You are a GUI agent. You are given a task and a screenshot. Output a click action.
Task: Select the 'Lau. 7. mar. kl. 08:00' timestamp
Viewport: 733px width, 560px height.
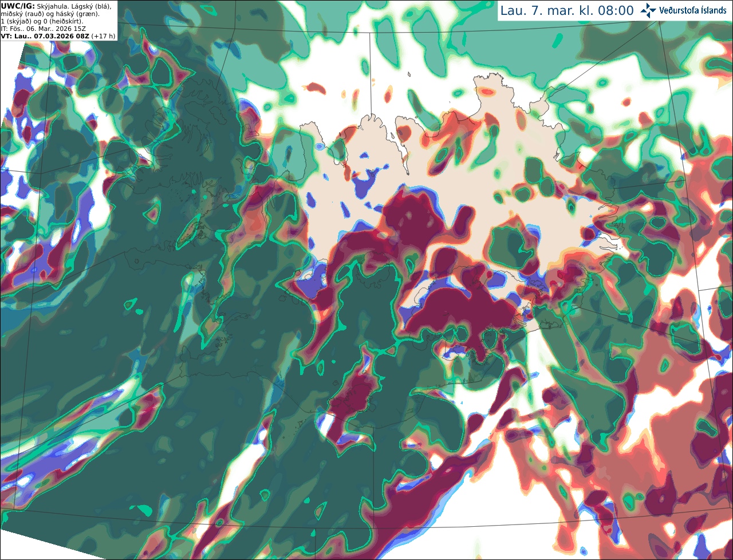coord(567,10)
